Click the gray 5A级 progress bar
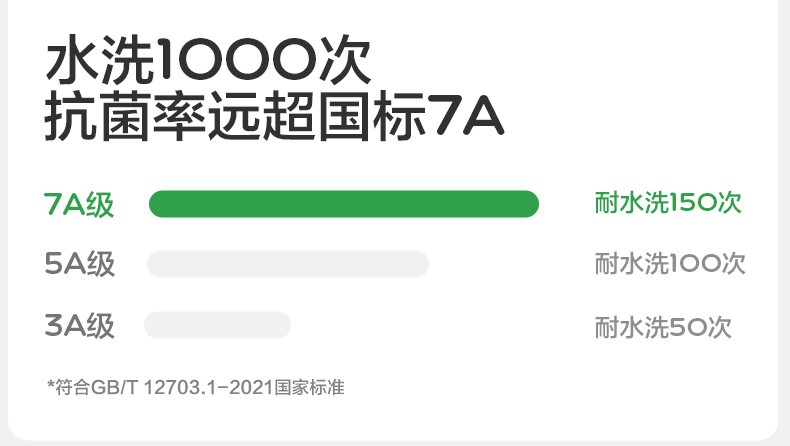Screen dimensions: 790x446 click(x=288, y=264)
